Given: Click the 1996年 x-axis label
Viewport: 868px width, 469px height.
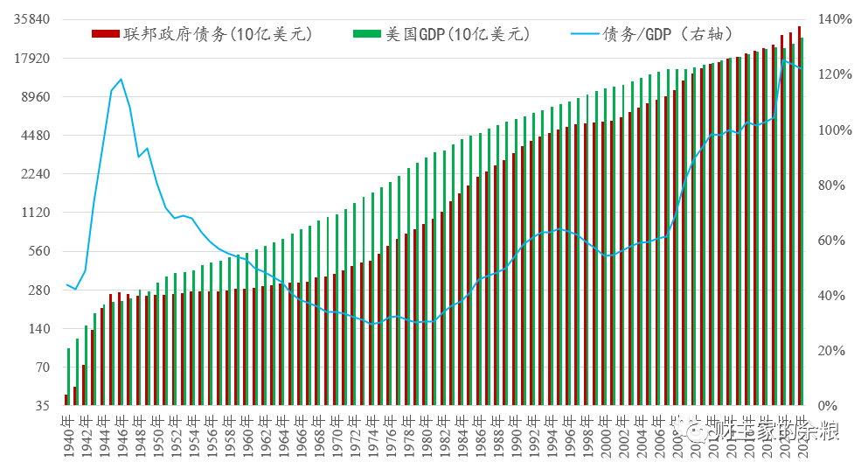Looking at the screenshot, I should 571,436.
